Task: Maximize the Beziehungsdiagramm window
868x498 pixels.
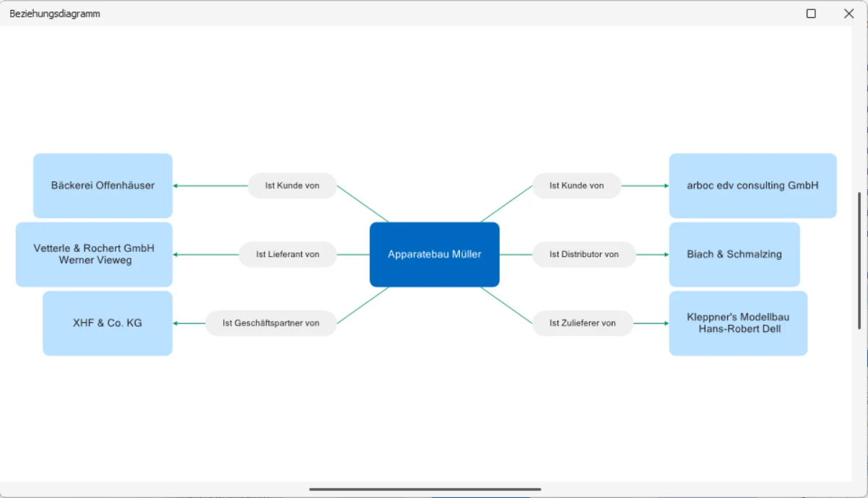Action: coord(811,14)
